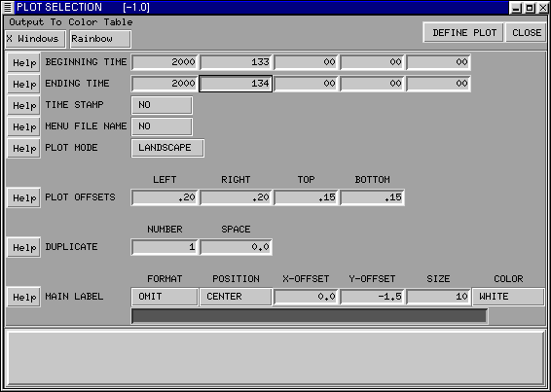Select the BOTTOM plot offset field
The image size is (551, 392).
click(372, 197)
